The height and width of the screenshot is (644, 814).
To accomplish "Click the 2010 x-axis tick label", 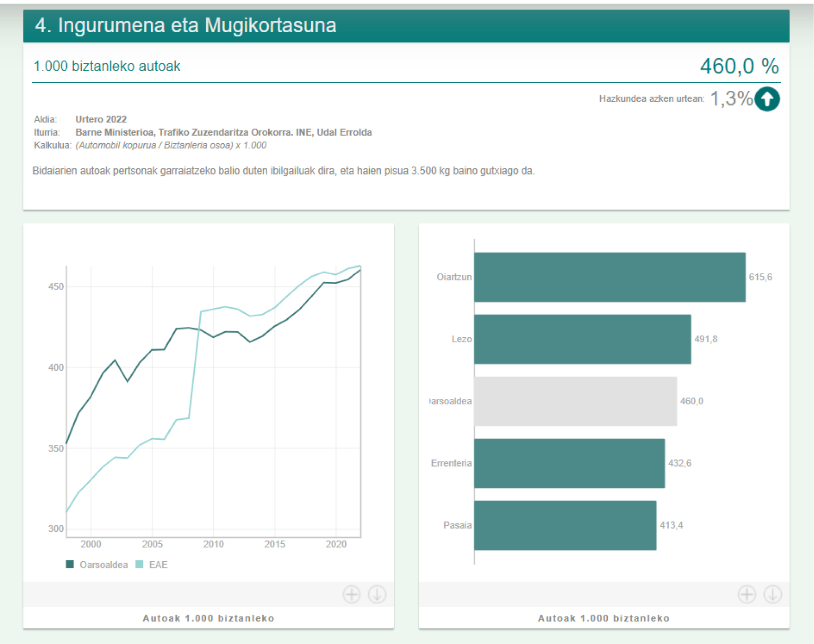I will [213, 544].
